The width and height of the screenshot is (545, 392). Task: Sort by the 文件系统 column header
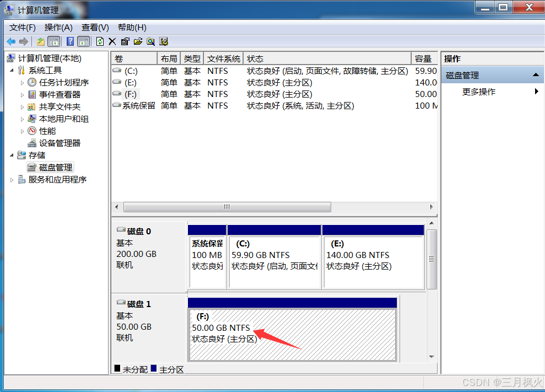click(224, 59)
